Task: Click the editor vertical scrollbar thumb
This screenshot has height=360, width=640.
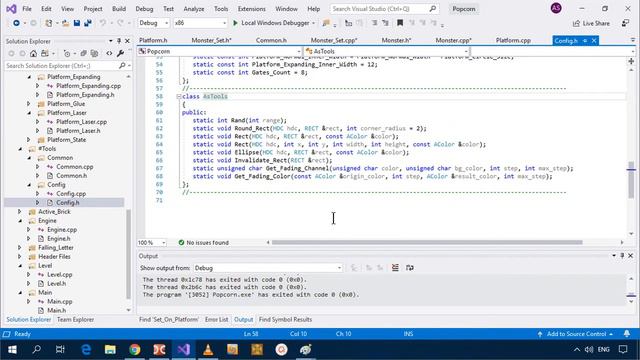Action: [x=631, y=180]
